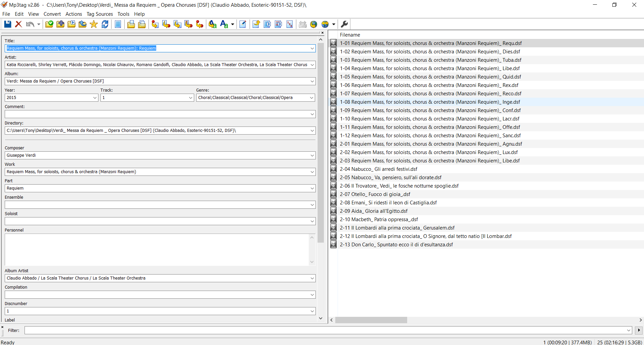Open the Convert menu
The width and height of the screenshot is (644, 345).
point(52,14)
